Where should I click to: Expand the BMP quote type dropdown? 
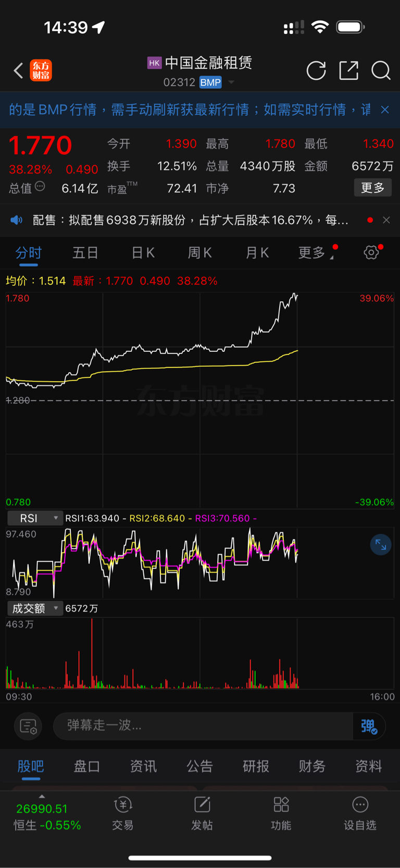231,82
